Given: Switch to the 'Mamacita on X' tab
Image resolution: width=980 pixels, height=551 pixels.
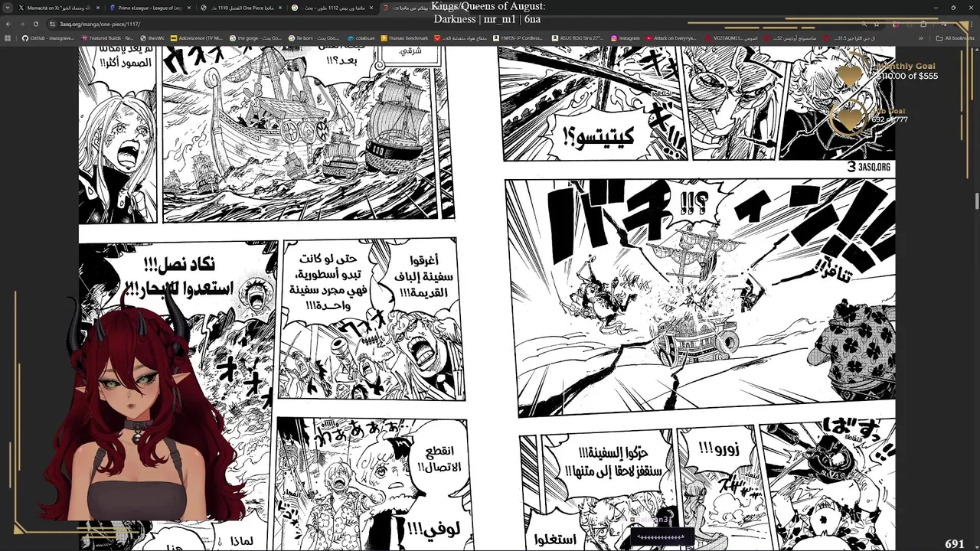Looking at the screenshot, I should [x=59, y=8].
